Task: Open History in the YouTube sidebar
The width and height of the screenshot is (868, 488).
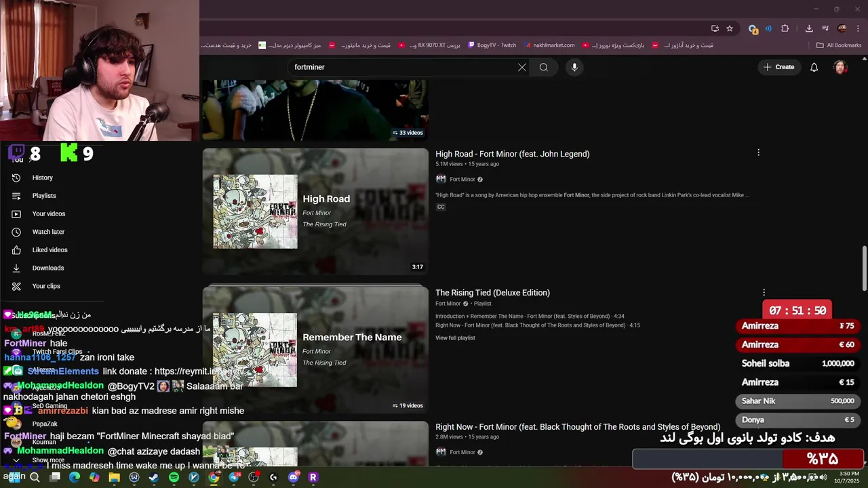Action: click(x=42, y=178)
